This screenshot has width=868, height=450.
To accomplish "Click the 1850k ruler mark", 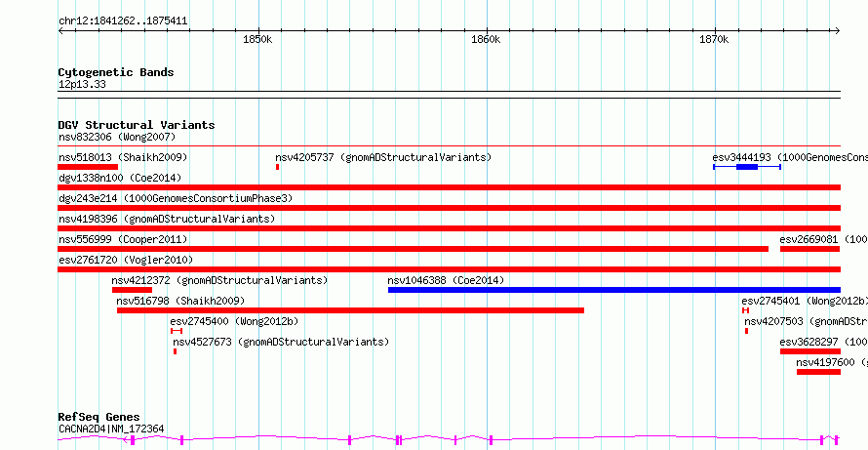I will 258,40.
